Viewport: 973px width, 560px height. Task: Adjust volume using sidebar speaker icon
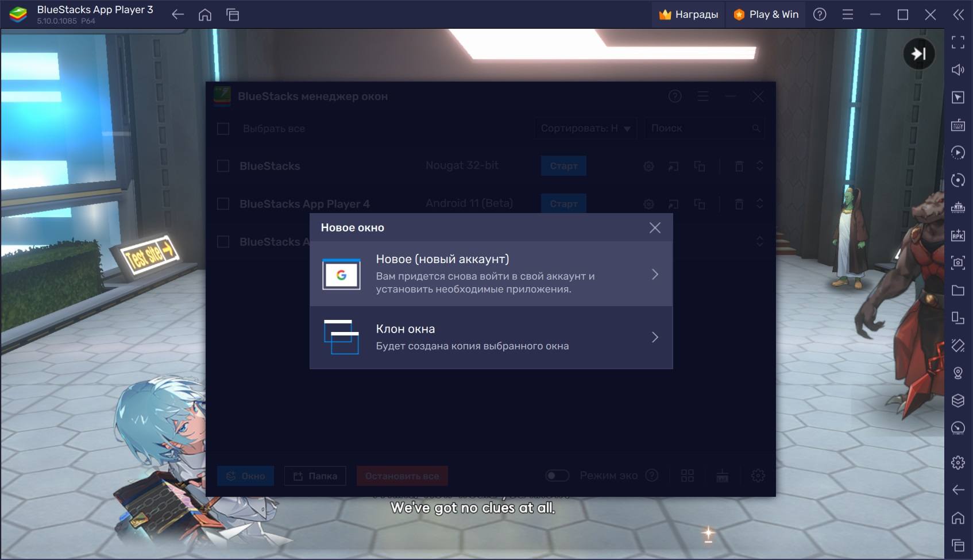958,69
